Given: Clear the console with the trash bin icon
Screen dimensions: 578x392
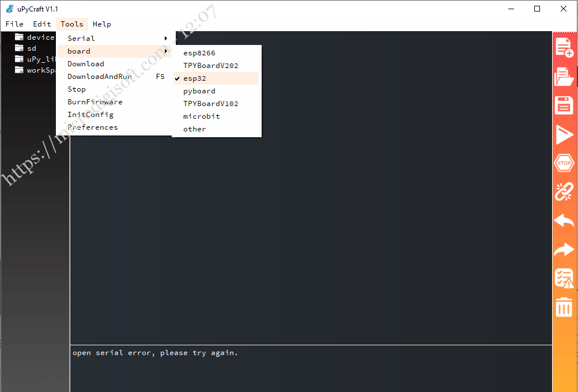Looking at the screenshot, I should tap(564, 307).
